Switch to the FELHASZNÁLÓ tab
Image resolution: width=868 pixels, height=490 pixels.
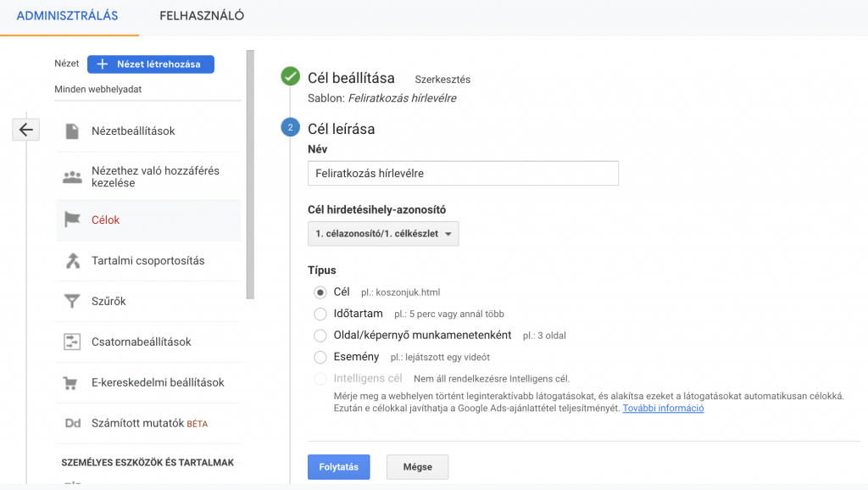(x=202, y=15)
